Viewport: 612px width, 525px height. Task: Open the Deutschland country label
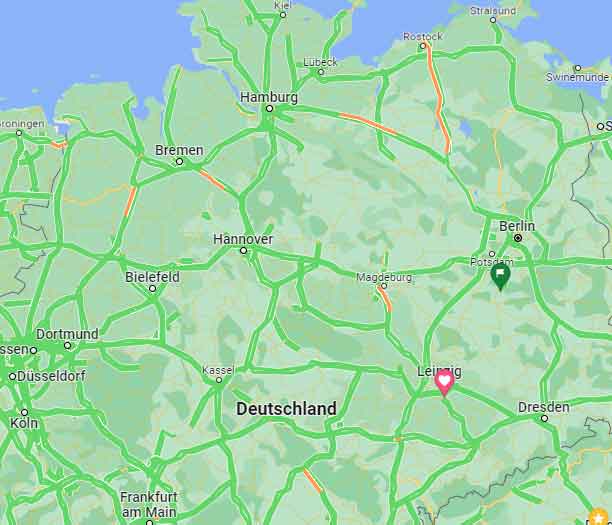point(286,409)
